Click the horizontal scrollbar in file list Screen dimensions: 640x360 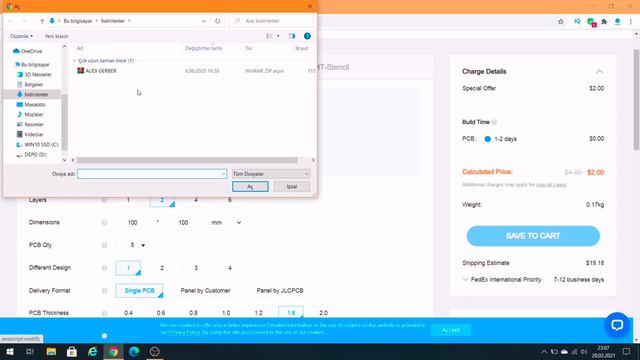(187, 160)
